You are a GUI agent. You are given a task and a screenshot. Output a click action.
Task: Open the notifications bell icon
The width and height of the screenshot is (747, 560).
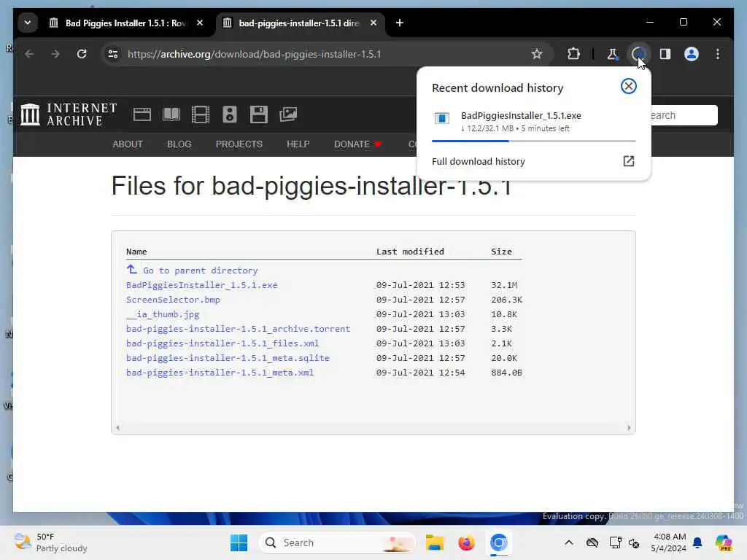point(697,542)
